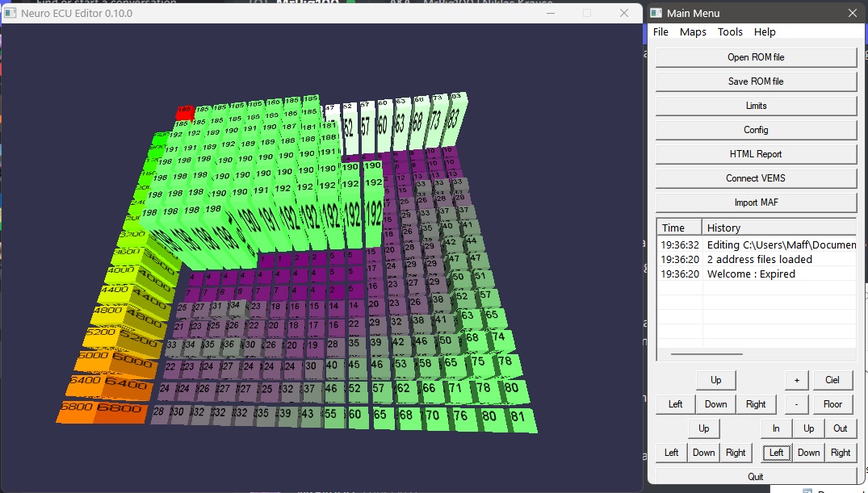Open the Limits dialog
Image resolution: width=868 pixels, height=493 pixels.
click(757, 106)
